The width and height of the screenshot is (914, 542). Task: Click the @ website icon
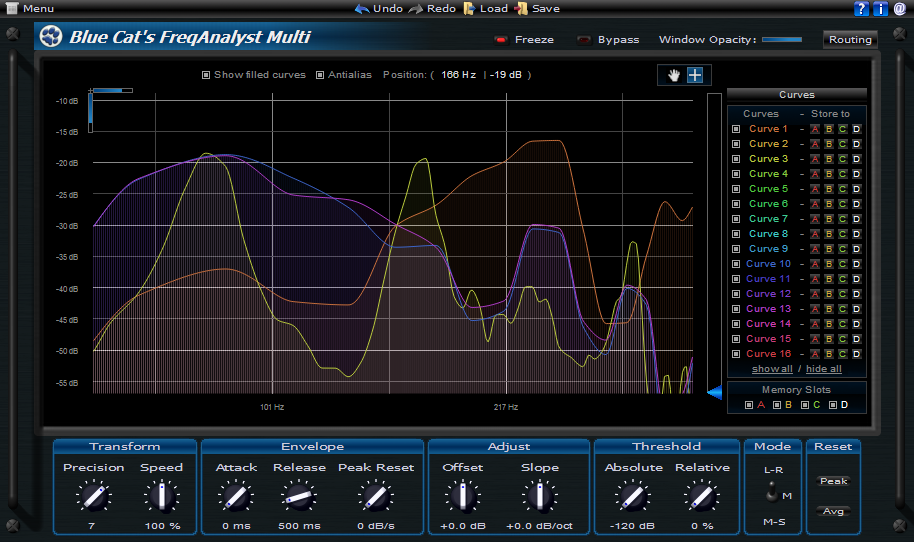[x=899, y=9]
